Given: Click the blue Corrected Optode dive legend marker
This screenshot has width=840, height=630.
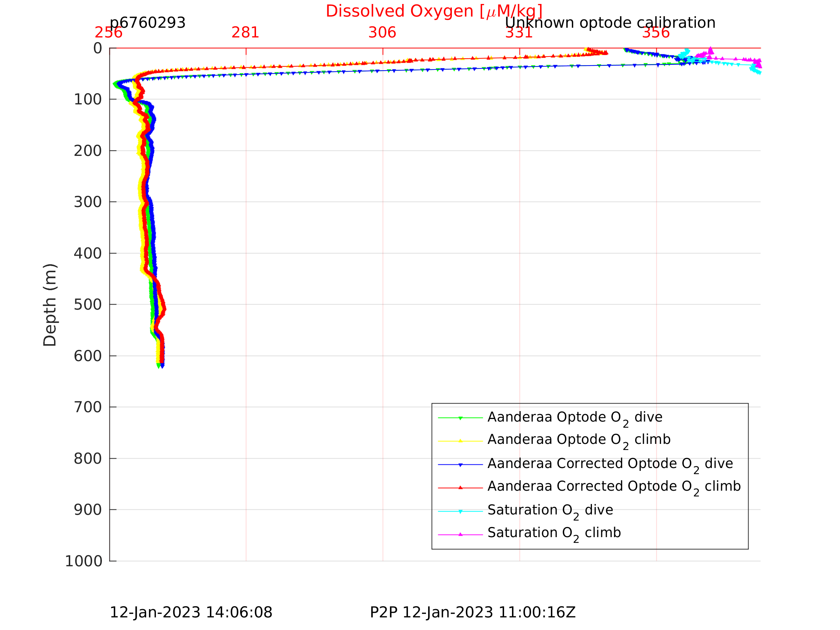Looking at the screenshot, I should click(x=460, y=465).
